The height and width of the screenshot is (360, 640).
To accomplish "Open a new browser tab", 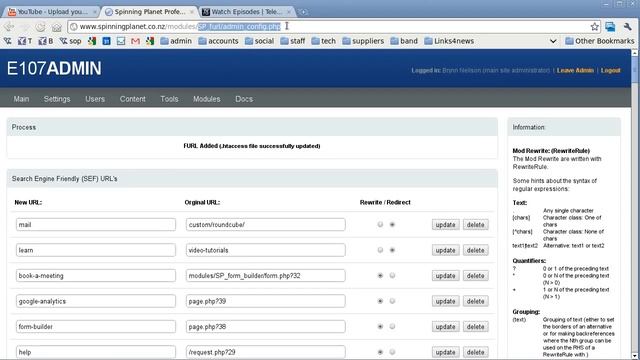I will click(x=303, y=12).
